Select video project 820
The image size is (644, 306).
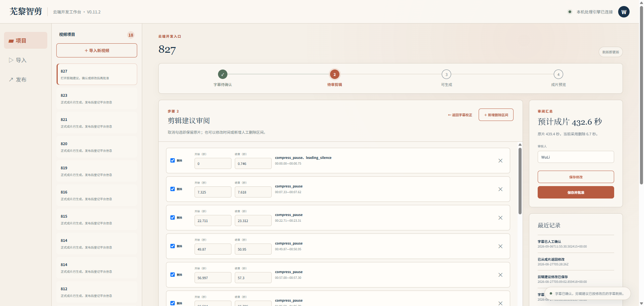[x=97, y=147]
